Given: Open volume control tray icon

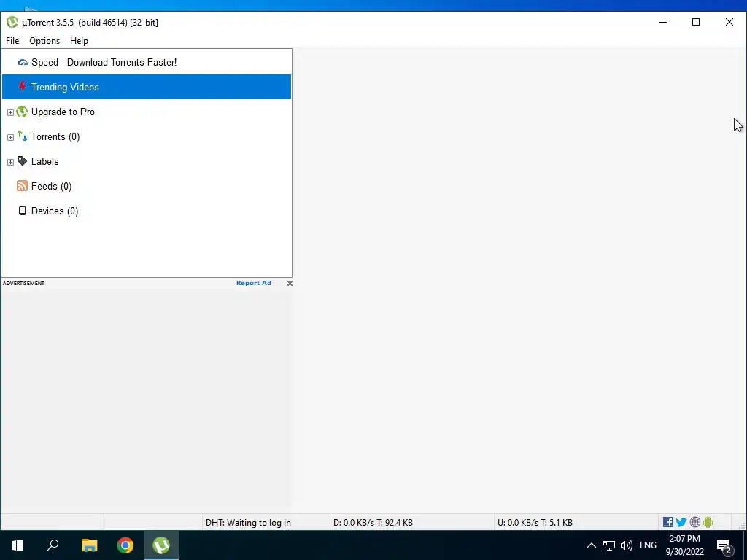Looking at the screenshot, I should pos(627,545).
